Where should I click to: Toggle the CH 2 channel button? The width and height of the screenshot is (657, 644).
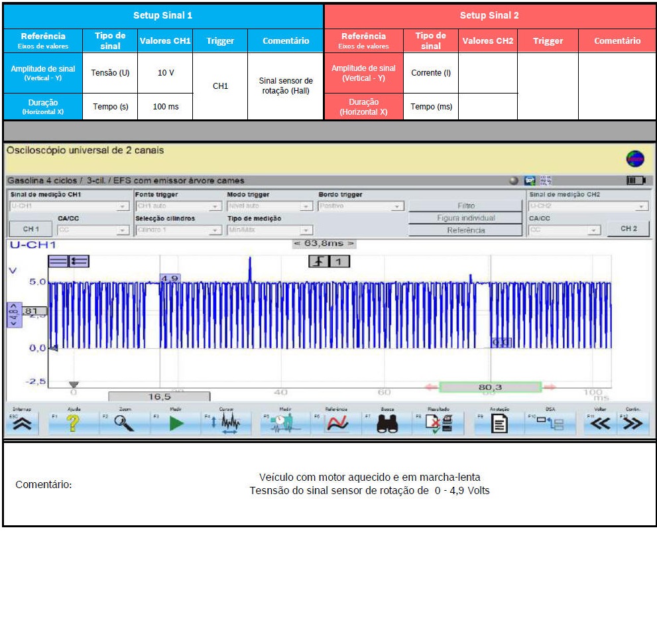(x=628, y=229)
